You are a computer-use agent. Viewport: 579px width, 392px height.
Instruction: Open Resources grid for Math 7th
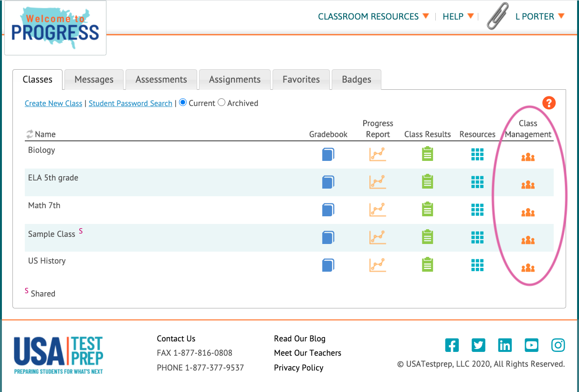[x=477, y=210]
